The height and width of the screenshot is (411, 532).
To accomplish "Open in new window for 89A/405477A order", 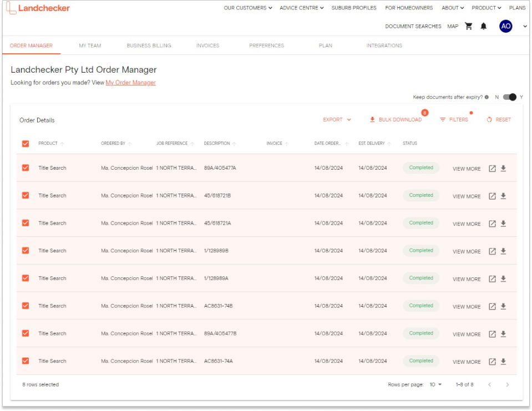I will (492, 169).
